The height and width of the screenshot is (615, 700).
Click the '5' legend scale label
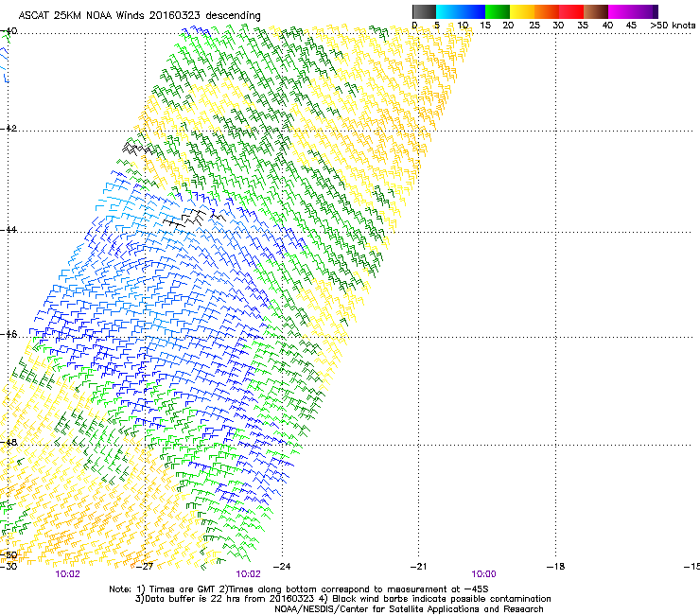(437, 26)
